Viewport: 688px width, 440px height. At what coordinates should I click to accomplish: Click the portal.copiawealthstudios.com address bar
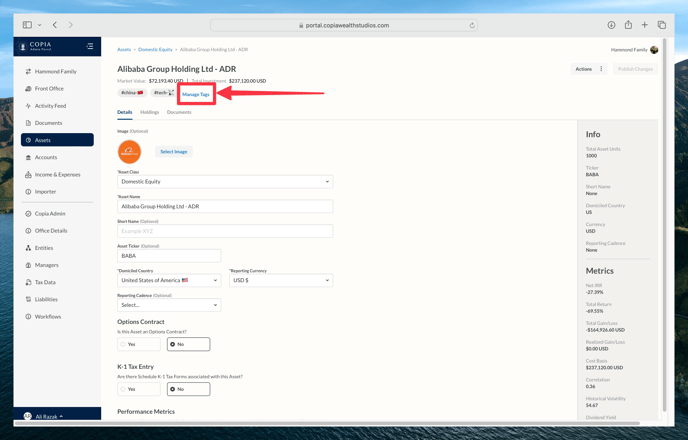point(344,25)
